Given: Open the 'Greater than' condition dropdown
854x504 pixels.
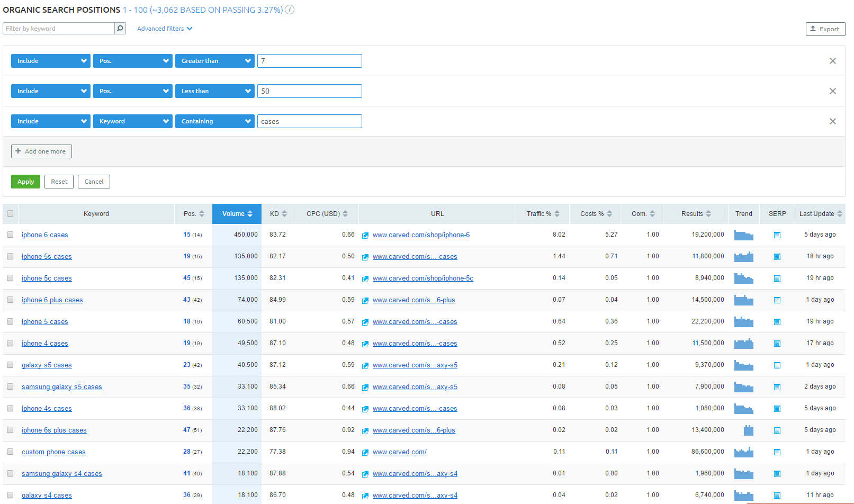Looking at the screenshot, I should [x=214, y=61].
